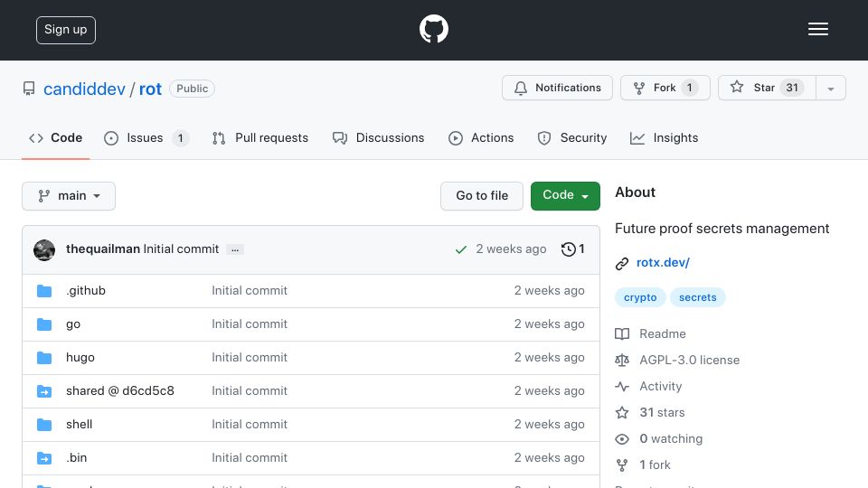Open the hamburger navigation menu

click(x=817, y=29)
